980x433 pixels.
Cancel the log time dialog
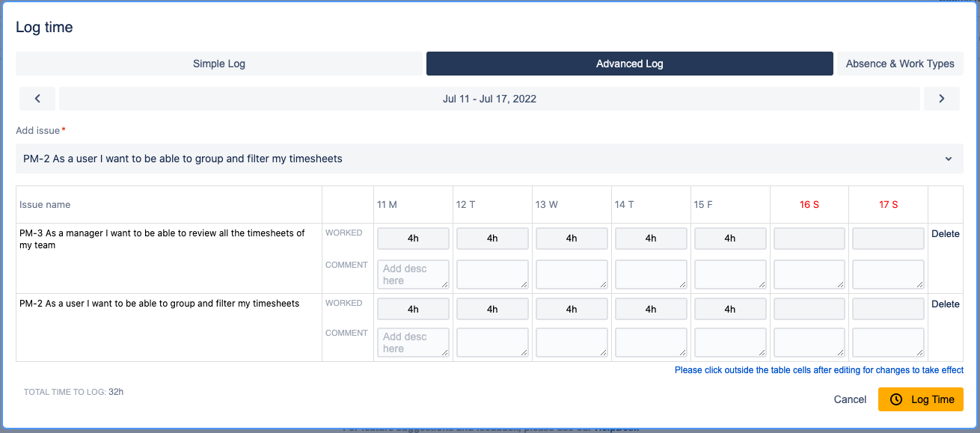pos(850,399)
